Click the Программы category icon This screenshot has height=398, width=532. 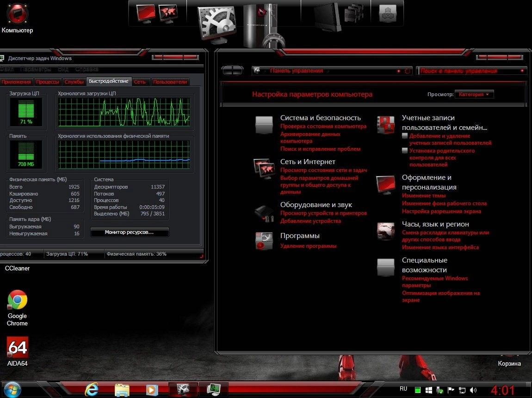tap(264, 241)
